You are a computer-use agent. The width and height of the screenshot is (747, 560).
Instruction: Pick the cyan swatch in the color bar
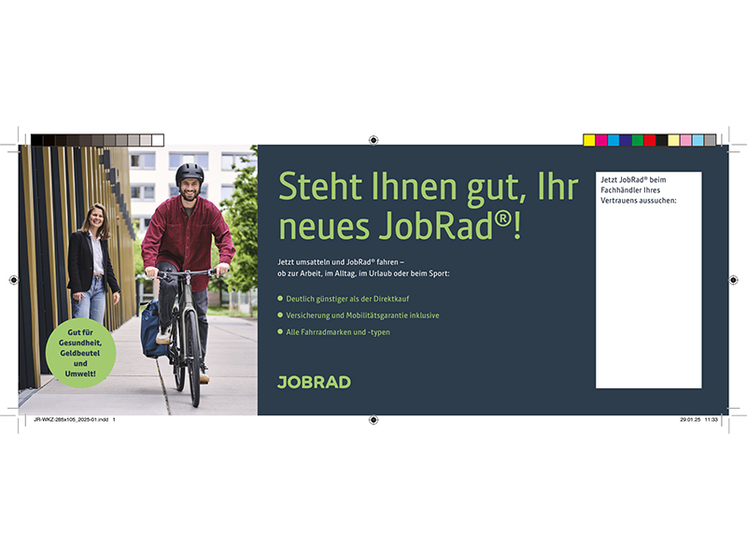613,140
